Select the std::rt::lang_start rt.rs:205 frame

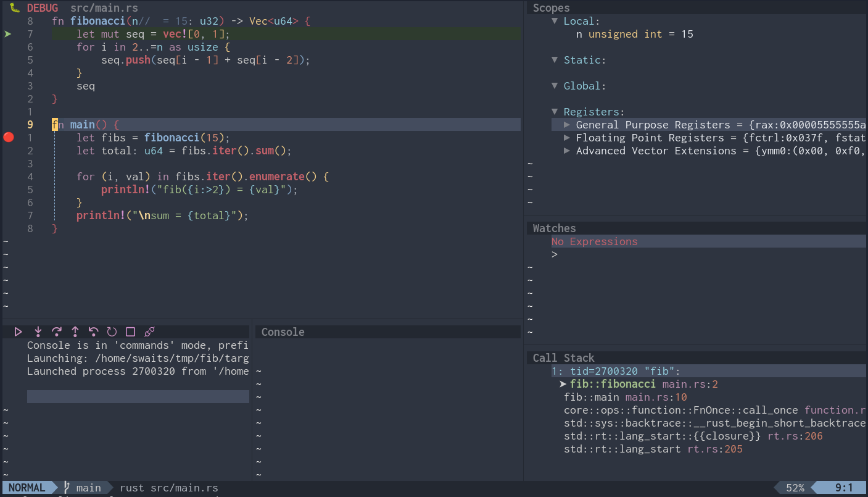[x=653, y=449]
